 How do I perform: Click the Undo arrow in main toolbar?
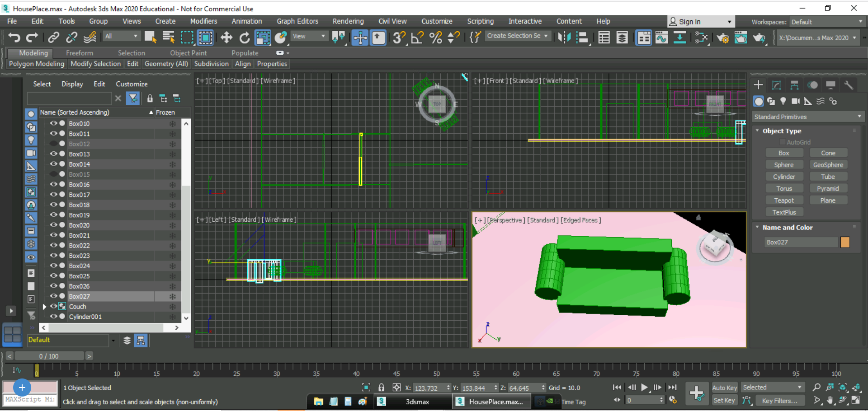click(x=14, y=37)
